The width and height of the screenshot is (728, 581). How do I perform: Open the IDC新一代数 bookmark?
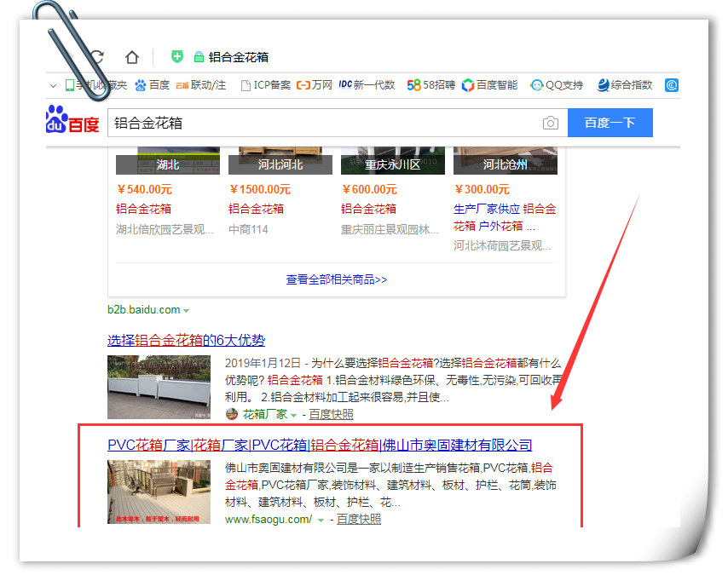pos(367,85)
